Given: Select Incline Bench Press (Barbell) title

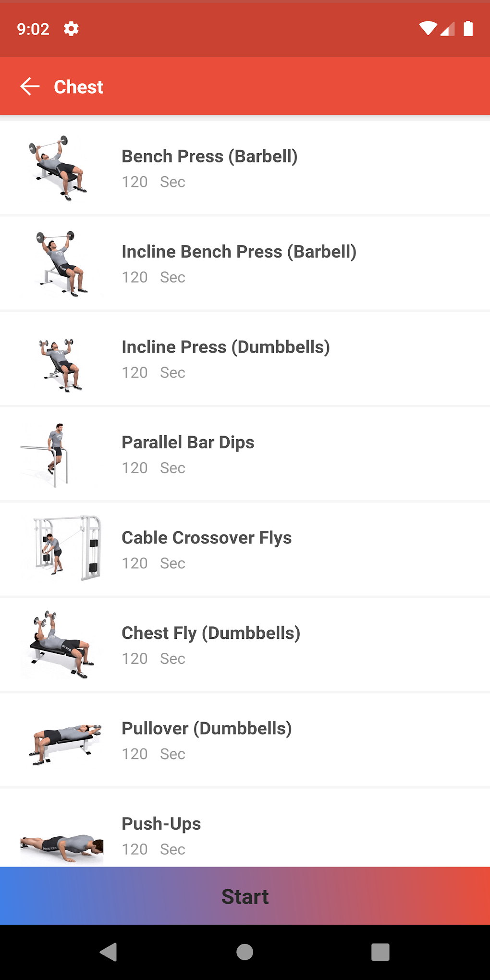Looking at the screenshot, I should coord(239,252).
